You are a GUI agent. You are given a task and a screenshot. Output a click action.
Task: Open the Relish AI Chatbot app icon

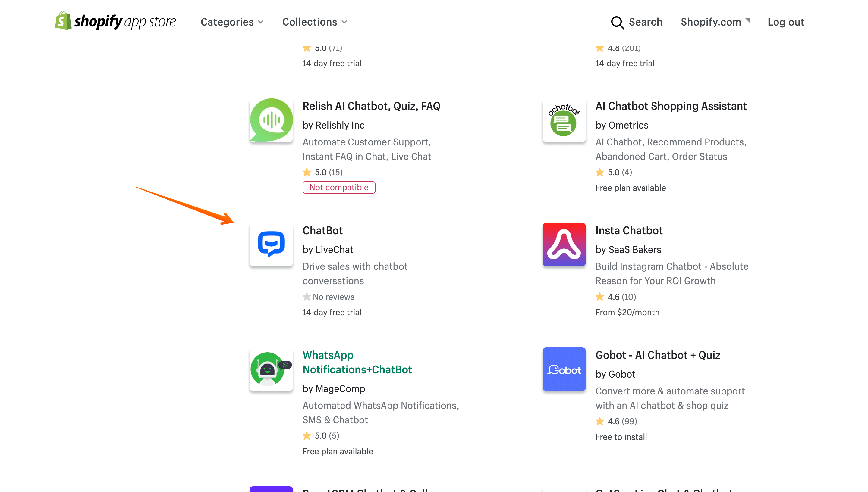click(x=271, y=120)
